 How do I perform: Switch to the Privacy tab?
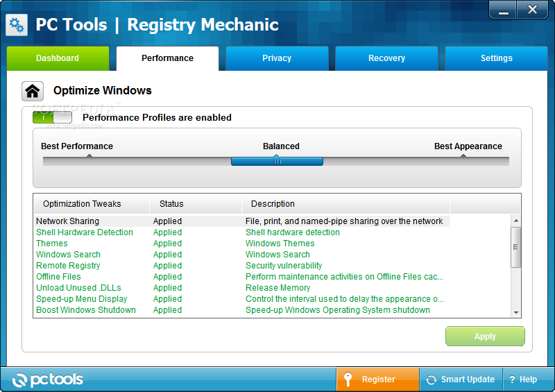277,58
